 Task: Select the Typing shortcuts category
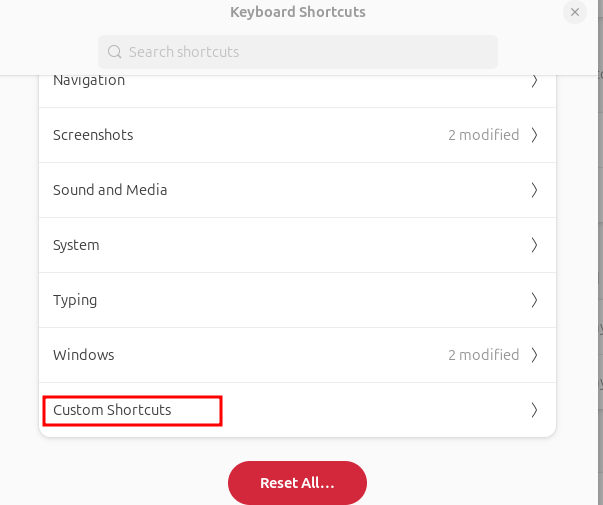pyautogui.click(x=75, y=300)
